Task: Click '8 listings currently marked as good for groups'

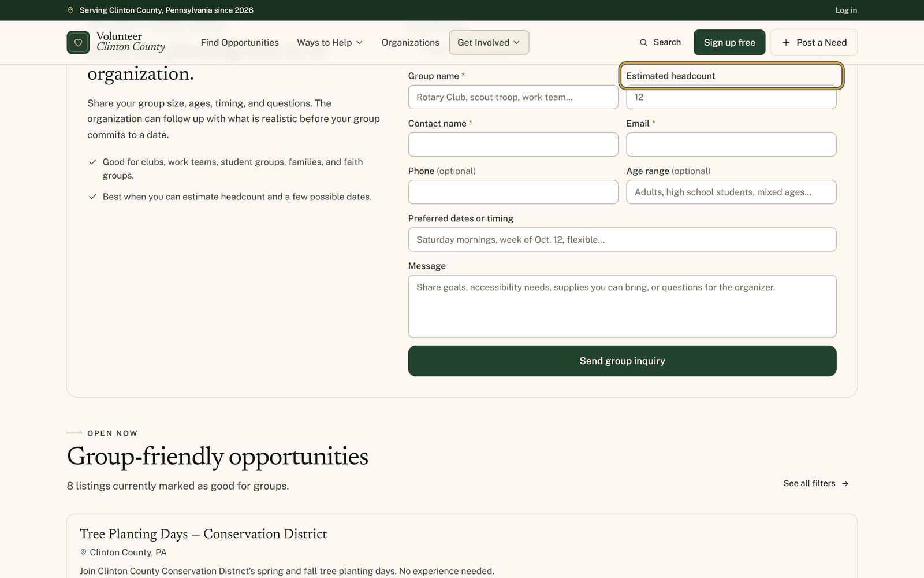Action: 178,486
